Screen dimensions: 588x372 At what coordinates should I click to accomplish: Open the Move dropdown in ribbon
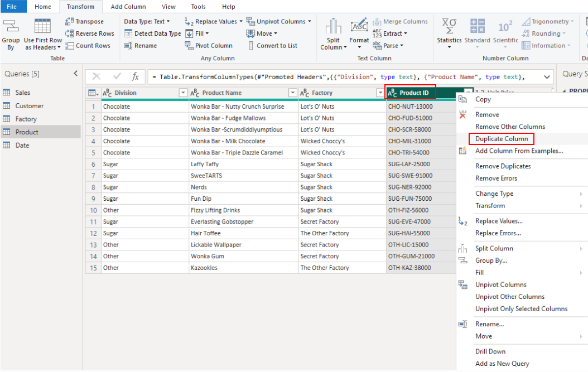[262, 33]
